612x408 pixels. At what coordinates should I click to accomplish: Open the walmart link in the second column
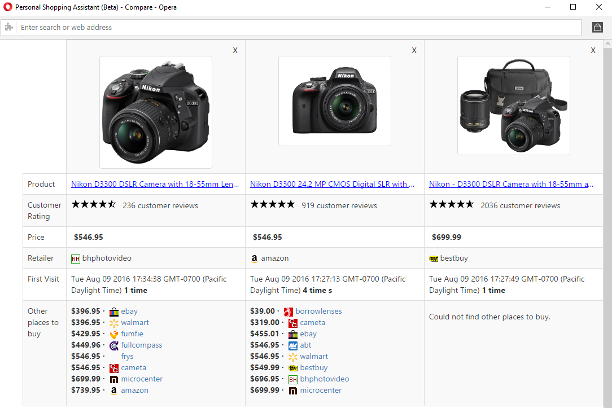click(x=314, y=356)
